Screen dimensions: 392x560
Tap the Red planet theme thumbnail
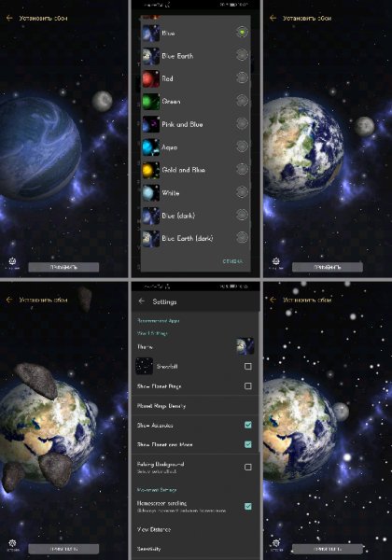150,78
